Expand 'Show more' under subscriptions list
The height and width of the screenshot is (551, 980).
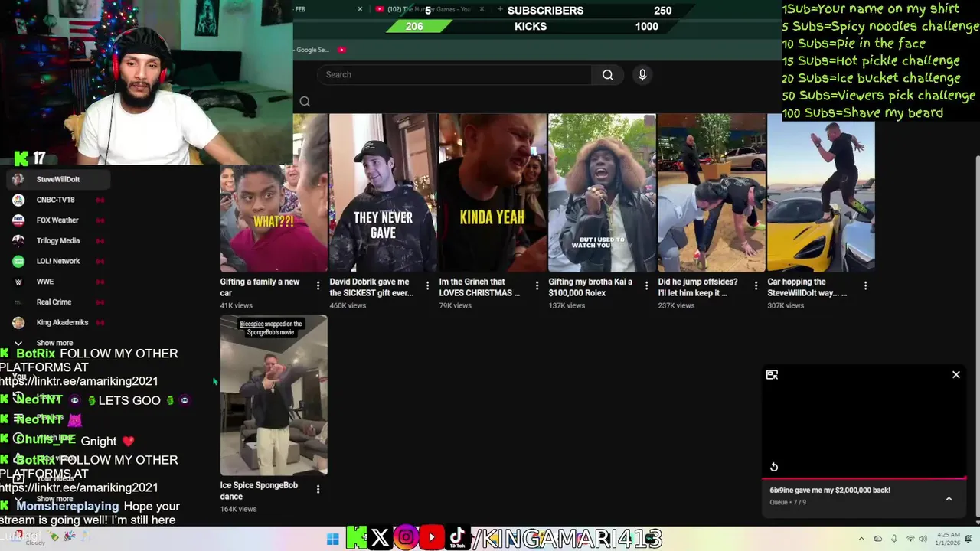tap(54, 343)
